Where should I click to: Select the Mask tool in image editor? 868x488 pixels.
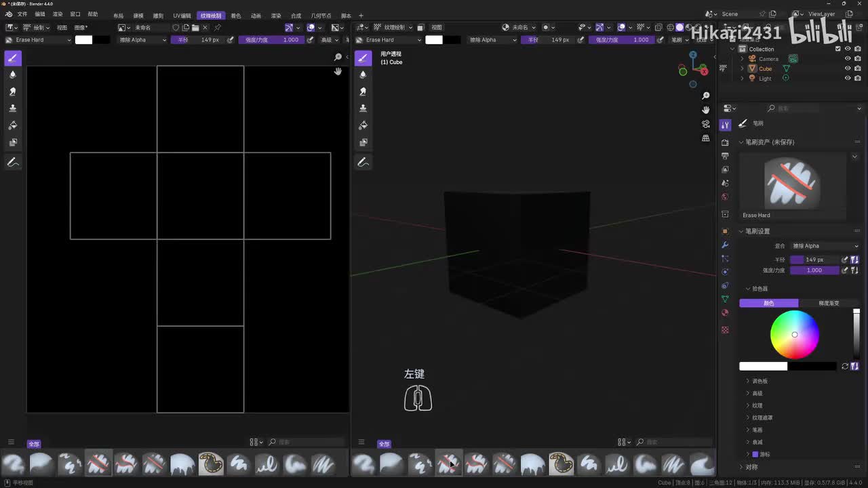tap(12, 142)
